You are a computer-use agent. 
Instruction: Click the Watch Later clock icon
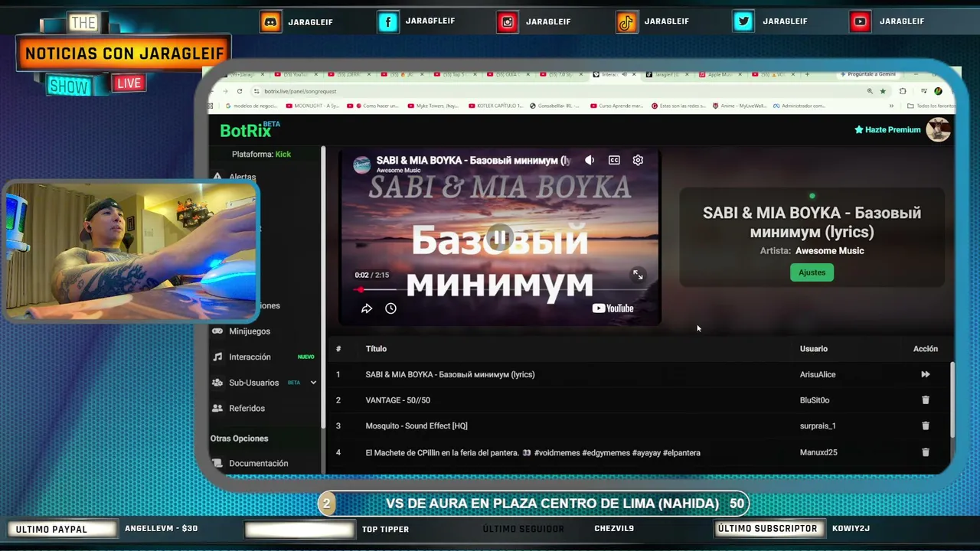point(390,308)
